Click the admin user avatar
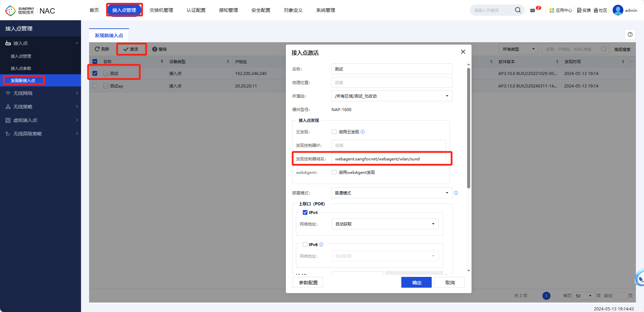 tap(618, 10)
